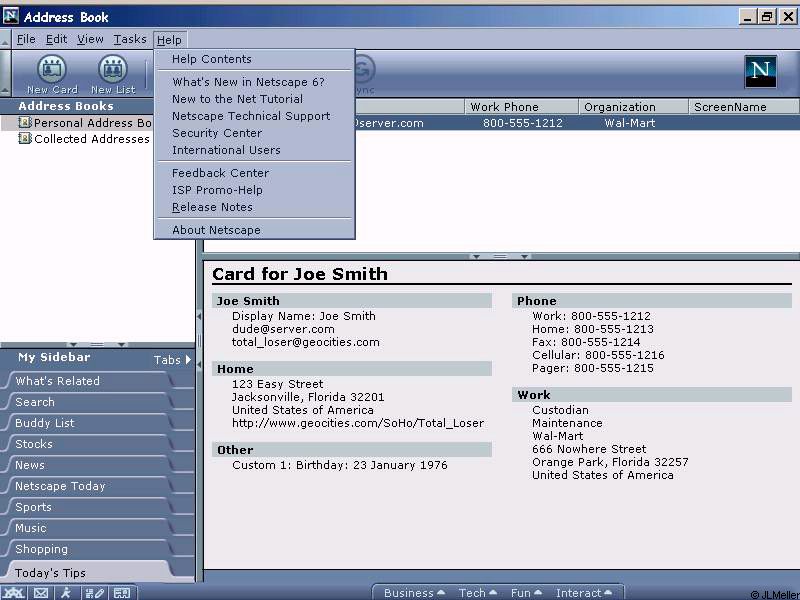800x600 pixels.
Task: Open the New to the Net Tutorial
Action: click(x=254, y=99)
